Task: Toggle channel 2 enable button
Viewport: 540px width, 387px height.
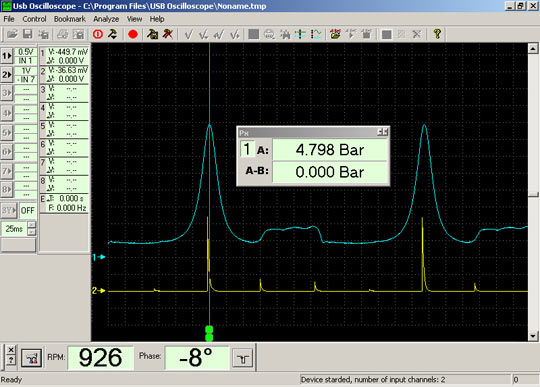Action: [7, 74]
